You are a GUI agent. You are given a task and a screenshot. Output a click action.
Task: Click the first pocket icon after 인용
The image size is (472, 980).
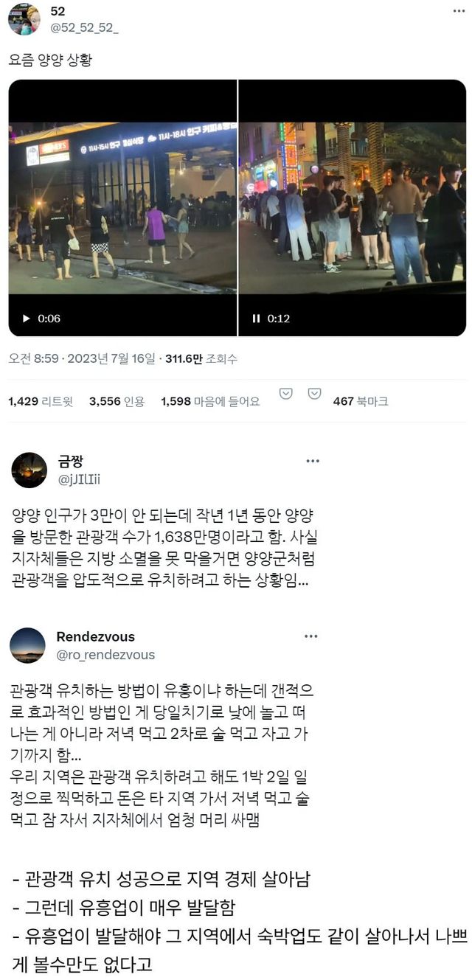[286, 394]
